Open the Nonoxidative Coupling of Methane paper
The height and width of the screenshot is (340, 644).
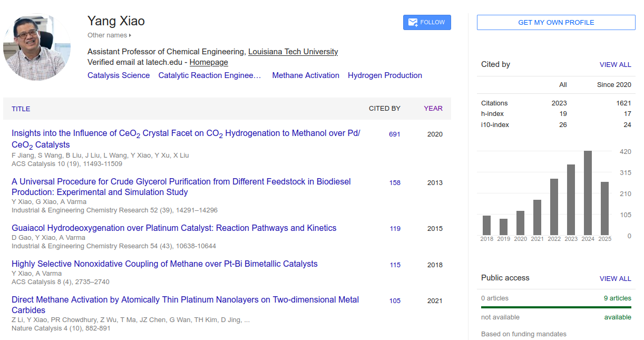coord(164,264)
